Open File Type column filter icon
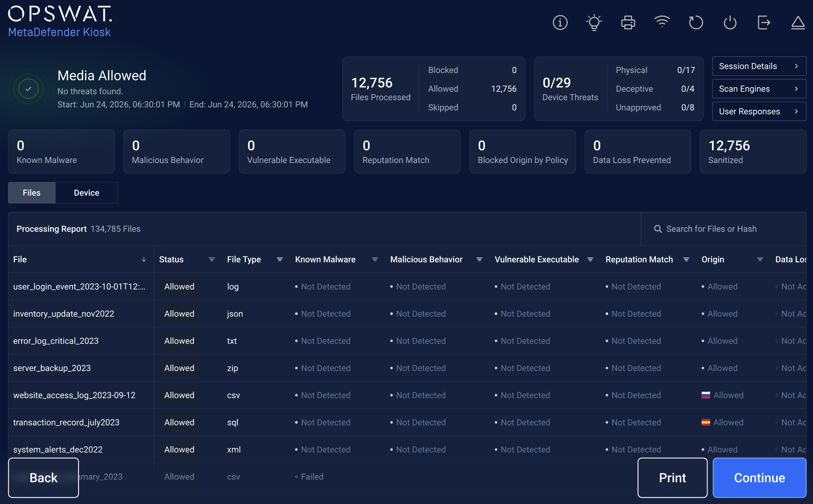 click(x=280, y=259)
